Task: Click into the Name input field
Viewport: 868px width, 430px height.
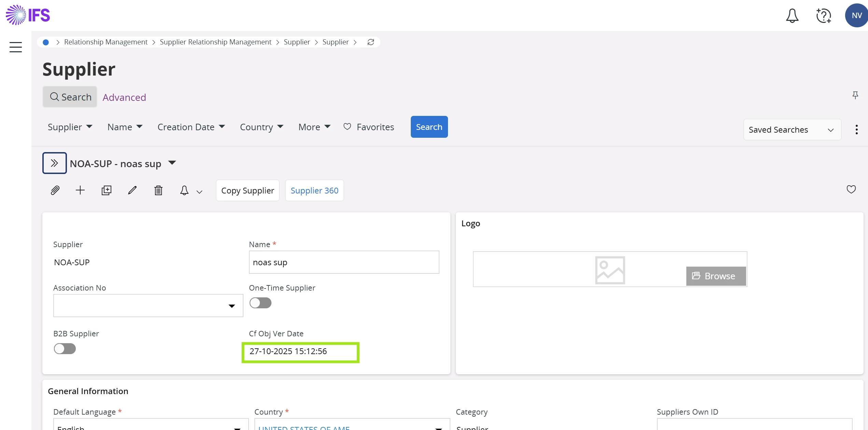Action: [x=344, y=262]
